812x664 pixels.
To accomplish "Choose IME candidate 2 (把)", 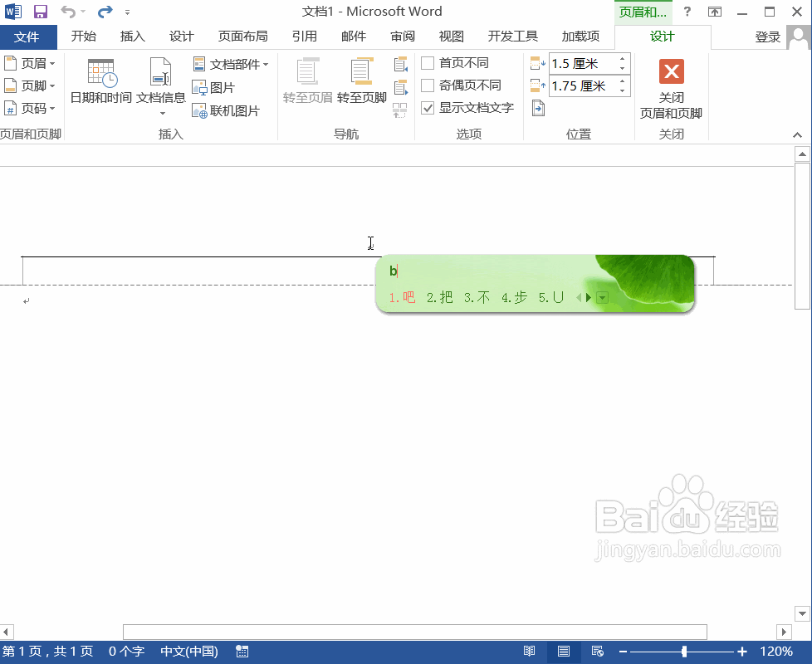I will (x=440, y=297).
